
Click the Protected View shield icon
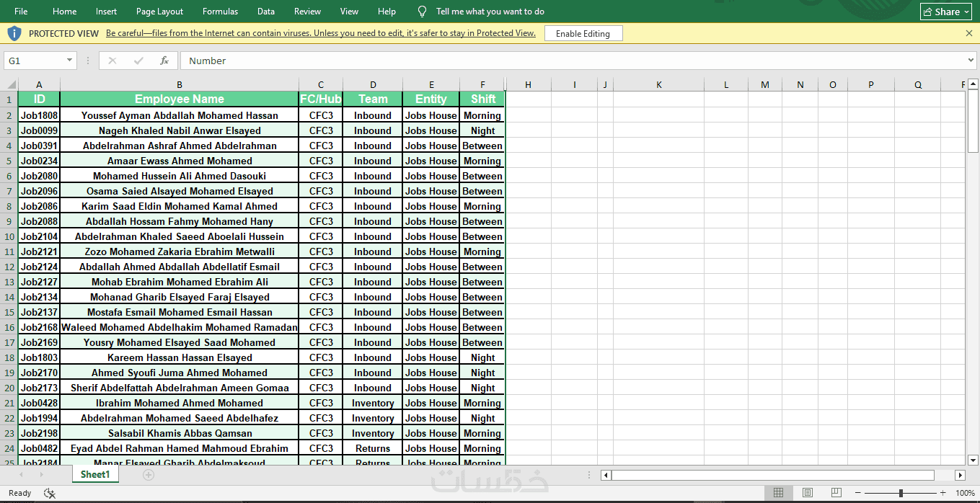pyautogui.click(x=14, y=33)
